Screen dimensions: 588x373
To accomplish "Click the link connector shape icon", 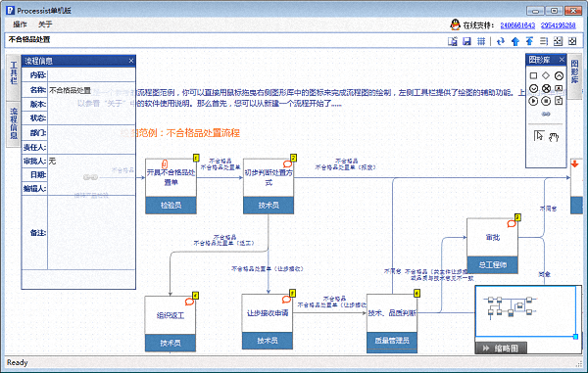I will pyautogui.click(x=546, y=114).
